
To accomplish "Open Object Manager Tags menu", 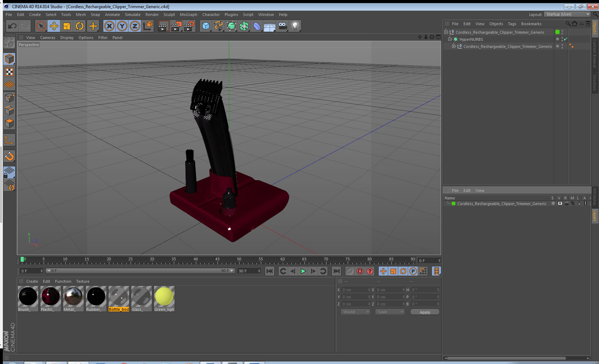I will [512, 24].
